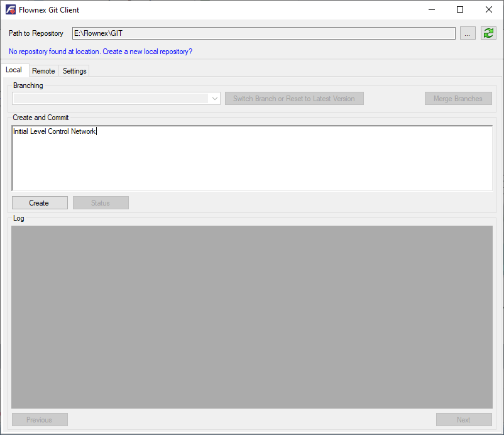
Task: Expand the Branching dropdown
Action: (214, 98)
